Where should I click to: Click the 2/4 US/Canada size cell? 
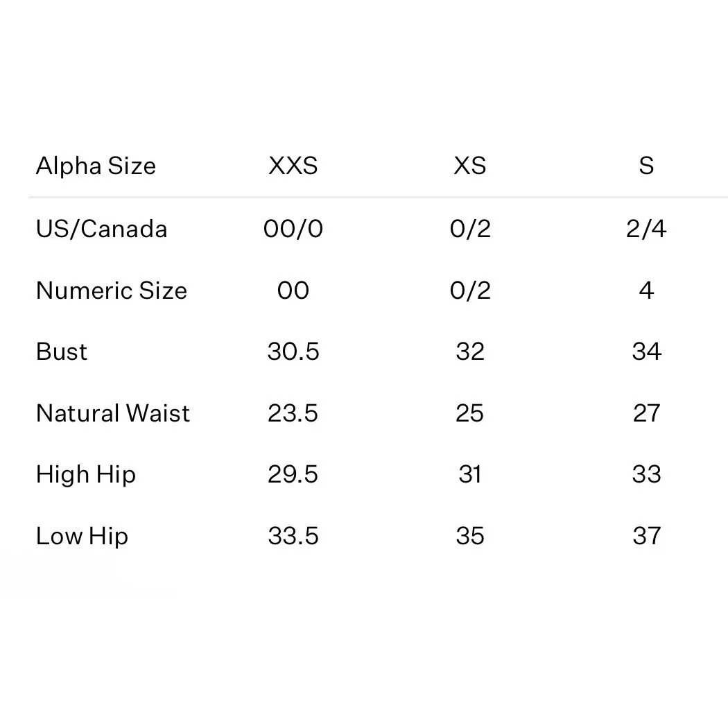tap(645, 229)
